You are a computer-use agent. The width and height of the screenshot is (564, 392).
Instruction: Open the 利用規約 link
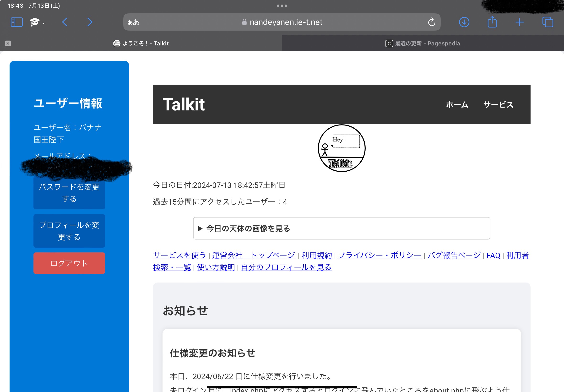point(317,255)
